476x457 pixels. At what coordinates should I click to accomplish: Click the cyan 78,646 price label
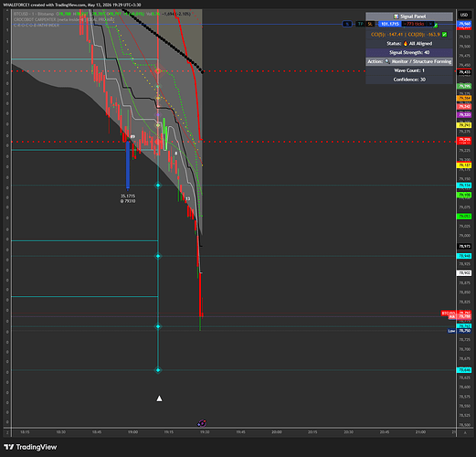point(464,370)
